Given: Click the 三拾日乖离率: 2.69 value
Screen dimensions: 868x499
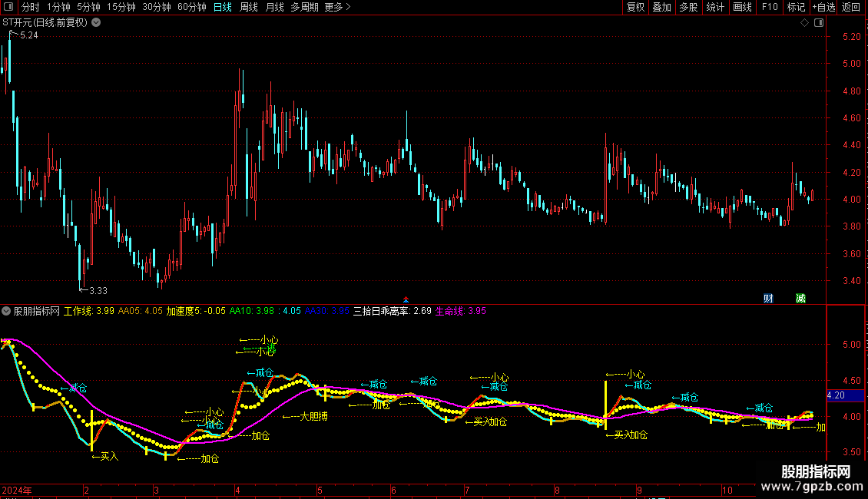Looking at the screenshot, I should [393, 311].
